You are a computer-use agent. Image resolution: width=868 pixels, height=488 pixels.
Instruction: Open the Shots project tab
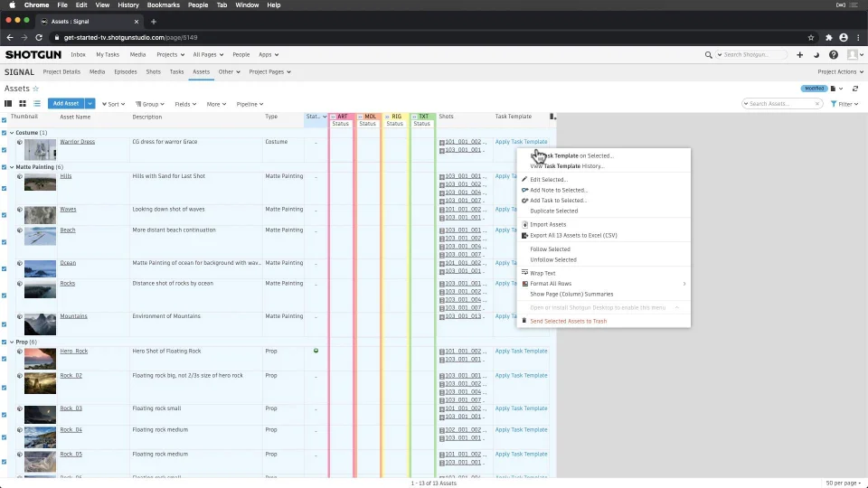pyautogui.click(x=154, y=72)
